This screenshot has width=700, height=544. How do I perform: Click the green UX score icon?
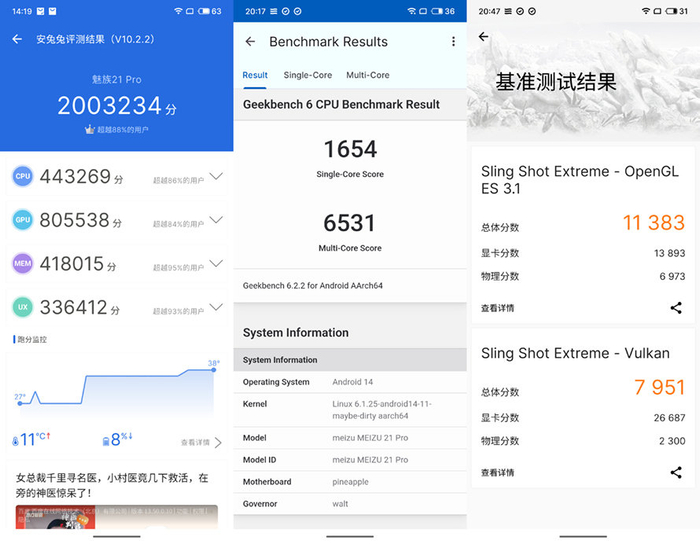tap(22, 307)
